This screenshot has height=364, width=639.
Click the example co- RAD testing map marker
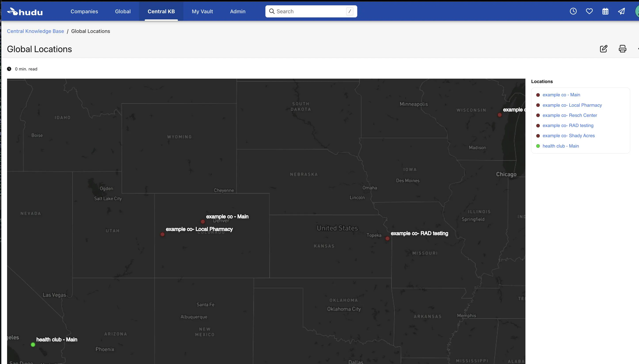point(387,239)
